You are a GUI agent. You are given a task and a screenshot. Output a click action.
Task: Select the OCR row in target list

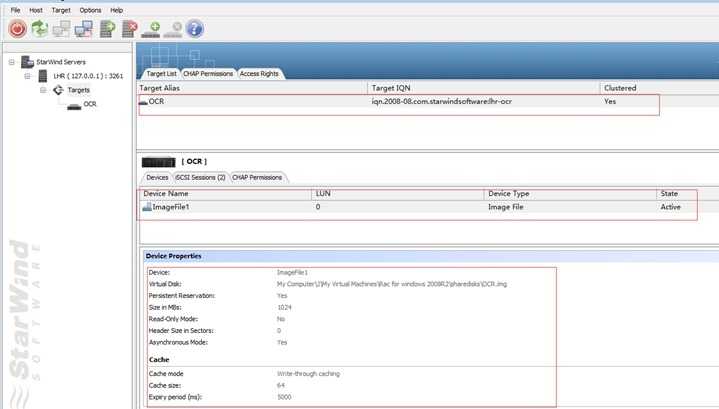point(428,101)
